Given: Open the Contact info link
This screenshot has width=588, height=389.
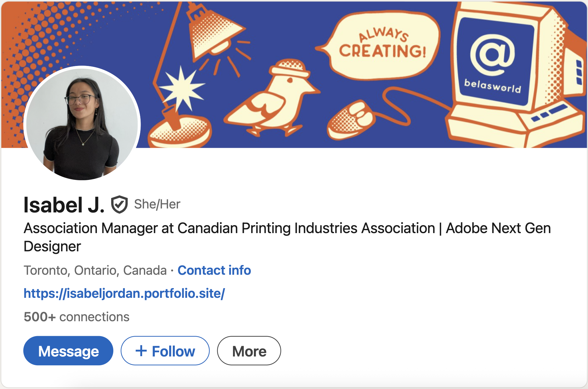Looking at the screenshot, I should (214, 270).
